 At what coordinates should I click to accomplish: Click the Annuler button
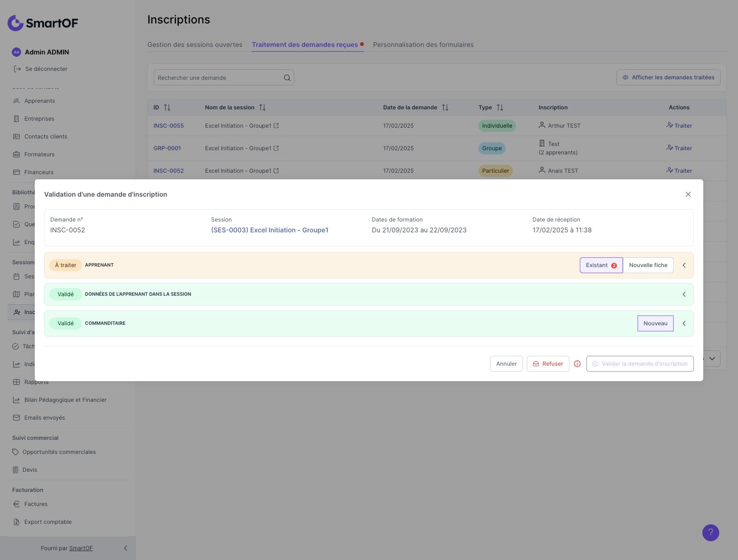pos(507,364)
